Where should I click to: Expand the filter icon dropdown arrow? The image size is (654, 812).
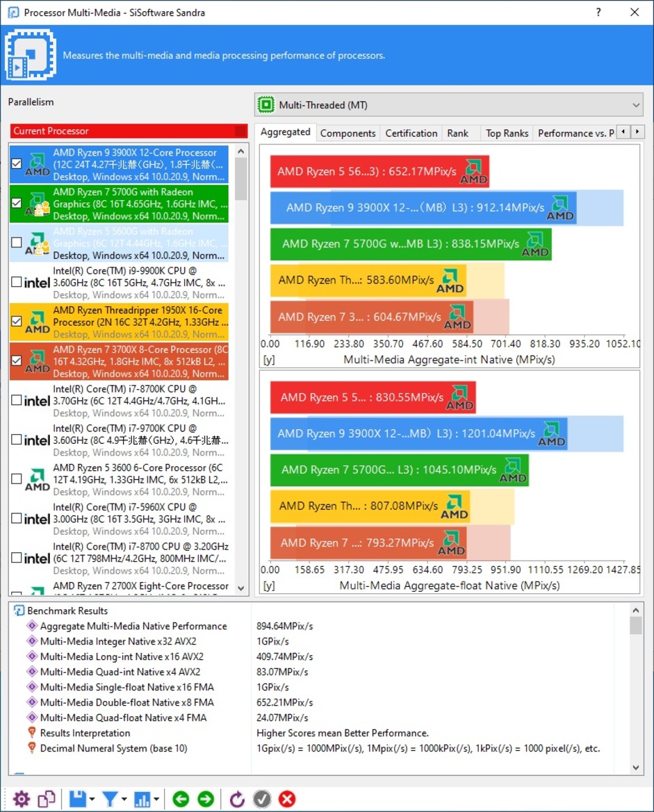[x=124, y=799]
